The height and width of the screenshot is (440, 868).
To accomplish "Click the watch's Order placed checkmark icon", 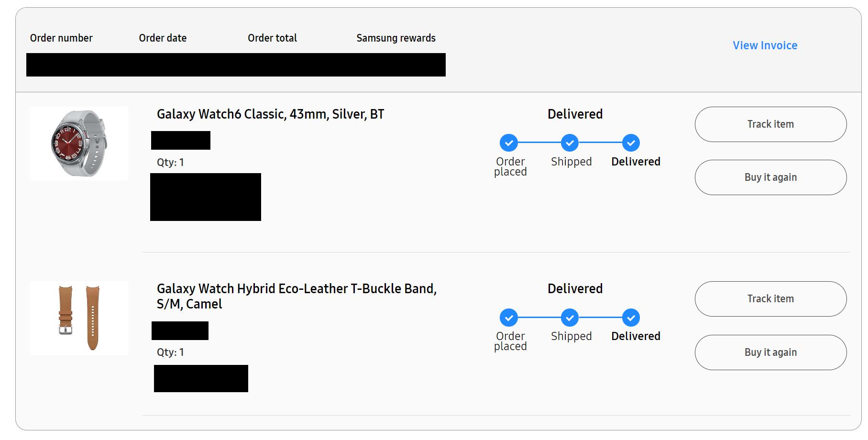I will 509,143.
